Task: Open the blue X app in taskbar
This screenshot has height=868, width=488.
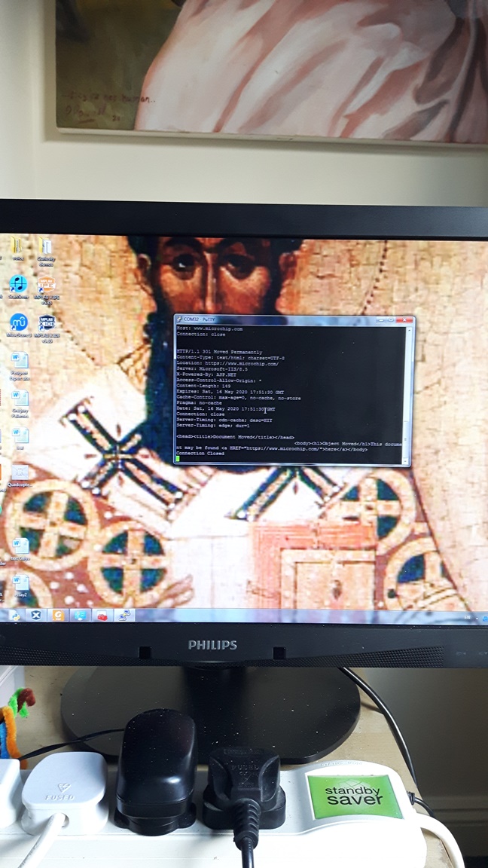Action: pyautogui.click(x=36, y=615)
